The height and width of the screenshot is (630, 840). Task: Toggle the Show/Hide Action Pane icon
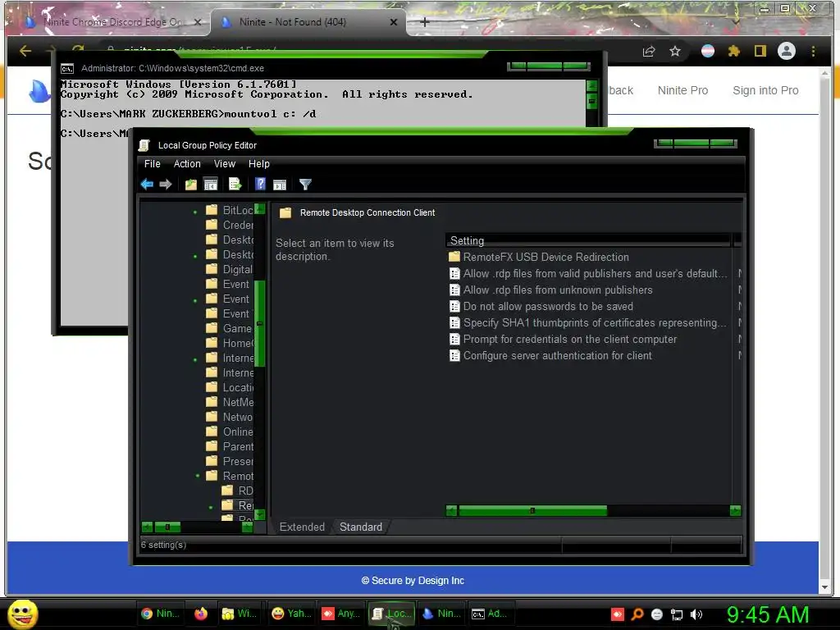pos(280,185)
